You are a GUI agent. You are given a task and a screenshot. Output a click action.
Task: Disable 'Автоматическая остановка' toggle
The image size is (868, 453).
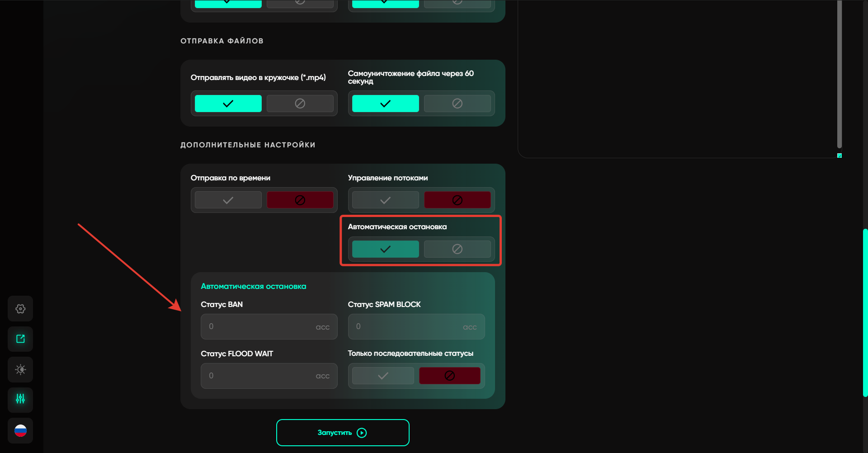pos(457,249)
